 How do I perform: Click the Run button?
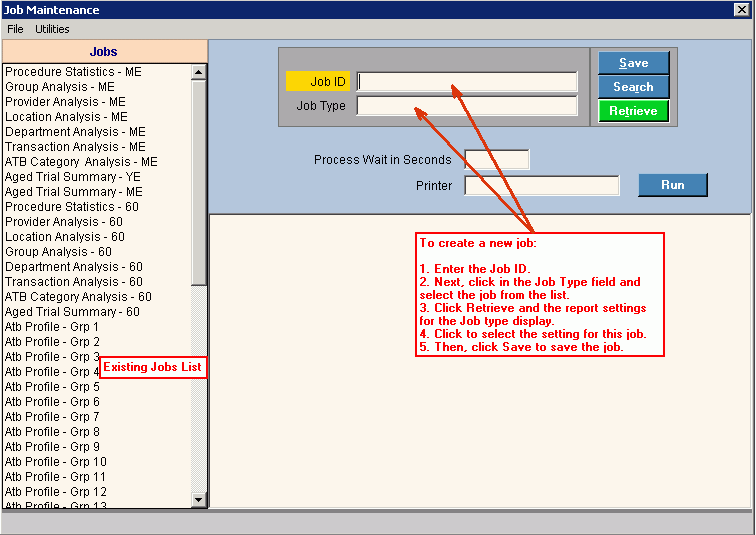pyautogui.click(x=672, y=185)
